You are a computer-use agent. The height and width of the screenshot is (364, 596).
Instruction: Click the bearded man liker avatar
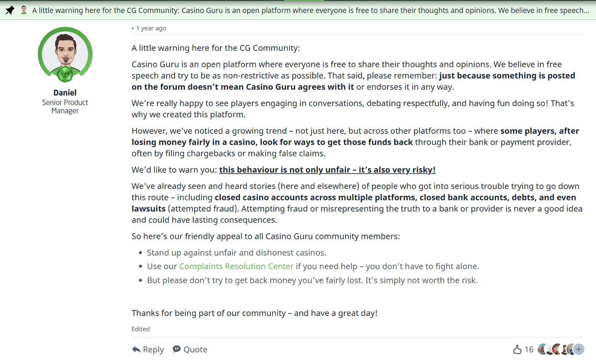564,349
